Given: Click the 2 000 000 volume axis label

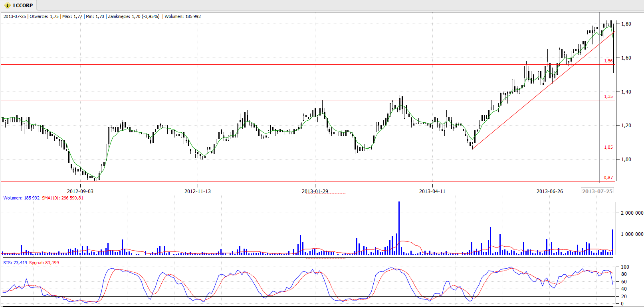Looking at the screenshot, I should [x=632, y=213].
